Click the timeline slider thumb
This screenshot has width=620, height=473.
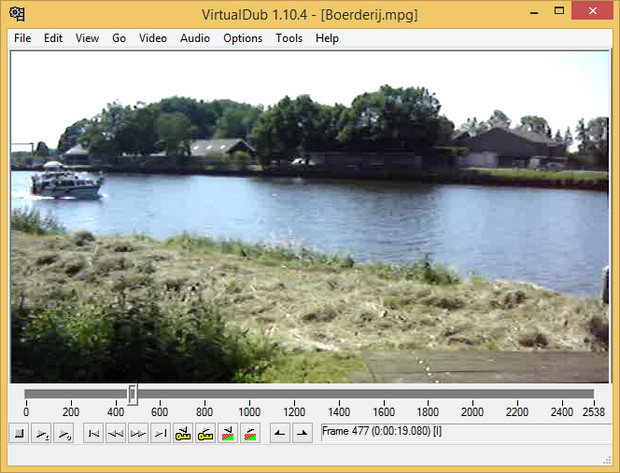point(132,394)
